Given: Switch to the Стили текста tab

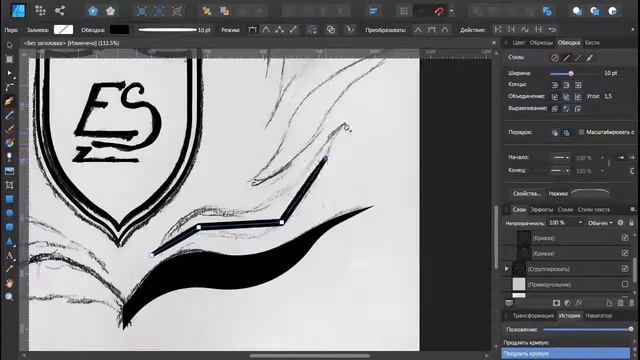Looking at the screenshot, I should (594, 209).
